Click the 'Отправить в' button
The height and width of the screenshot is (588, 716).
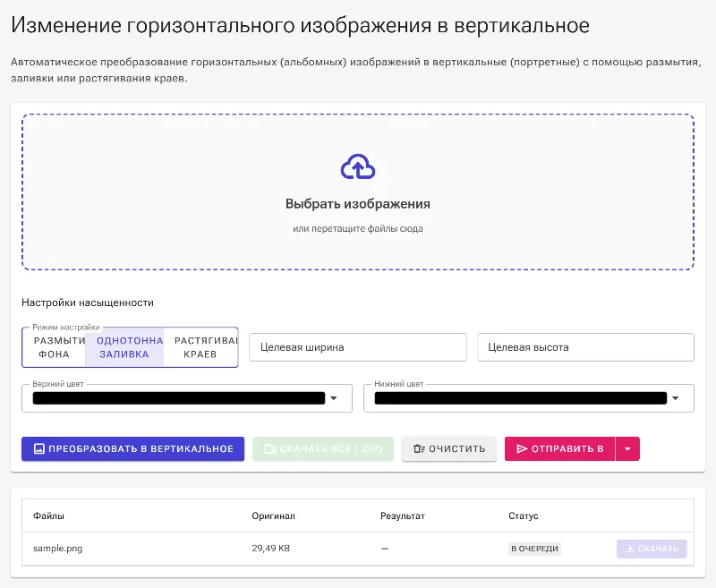point(560,448)
